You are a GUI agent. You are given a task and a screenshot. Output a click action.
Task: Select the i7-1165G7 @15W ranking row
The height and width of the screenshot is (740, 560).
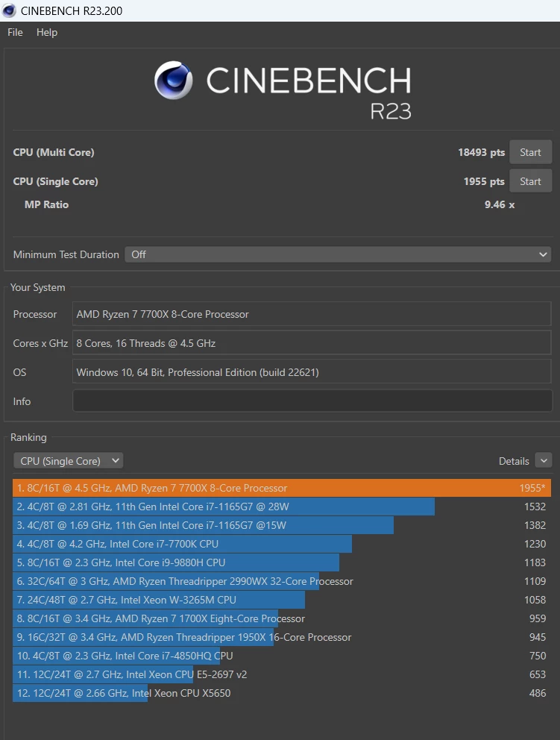click(x=282, y=525)
